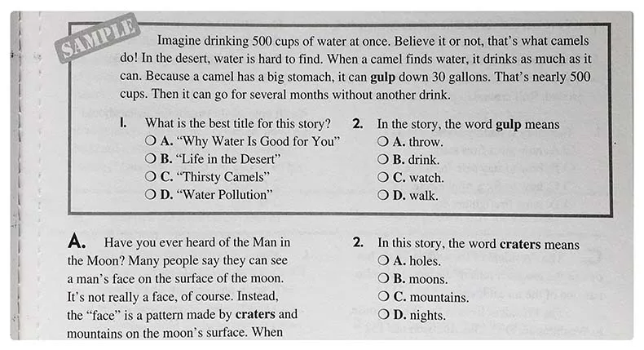Select the "Water Pollution" answer bubble

pos(150,195)
